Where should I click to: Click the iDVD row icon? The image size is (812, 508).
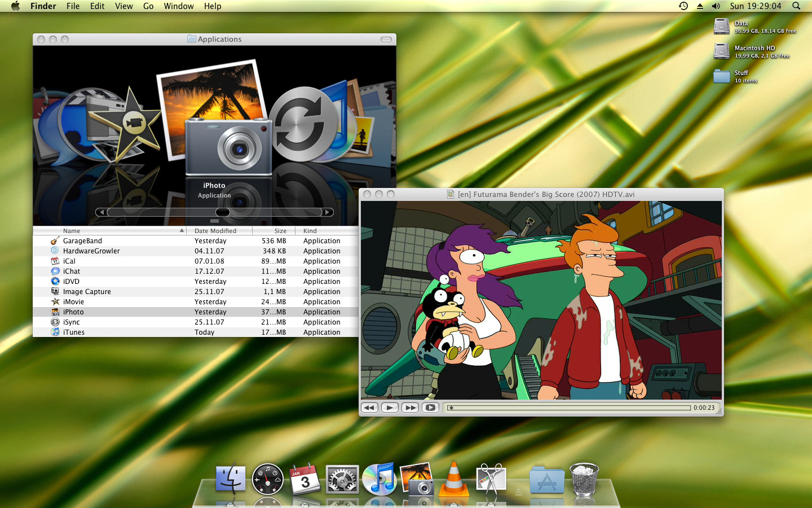pyautogui.click(x=55, y=282)
